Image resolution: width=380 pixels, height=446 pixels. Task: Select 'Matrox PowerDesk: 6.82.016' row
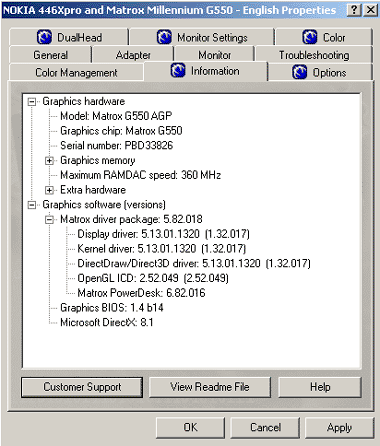tap(141, 293)
